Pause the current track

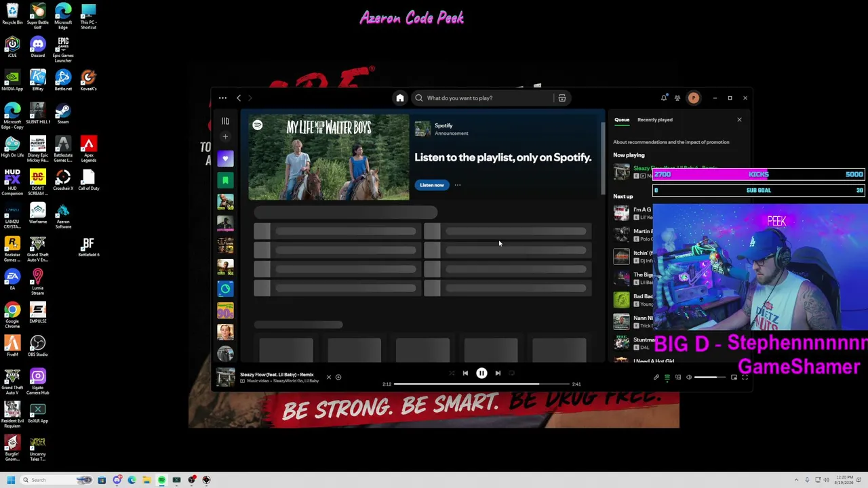pyautogui.click(x=481, y=373)
